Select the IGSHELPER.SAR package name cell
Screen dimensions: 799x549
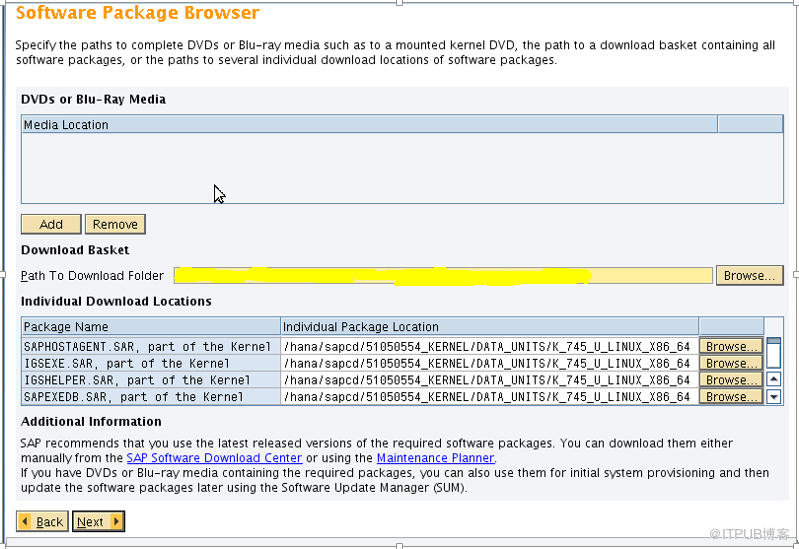tap(151, 380)
